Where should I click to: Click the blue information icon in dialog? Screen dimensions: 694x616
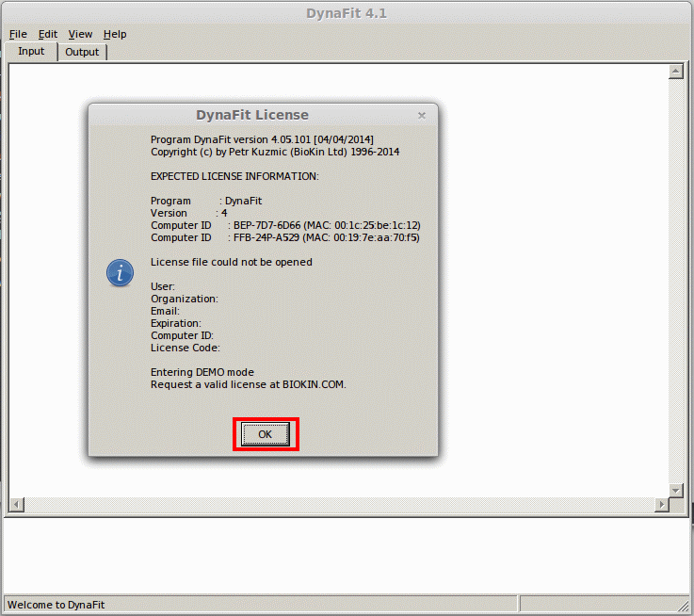120,272
